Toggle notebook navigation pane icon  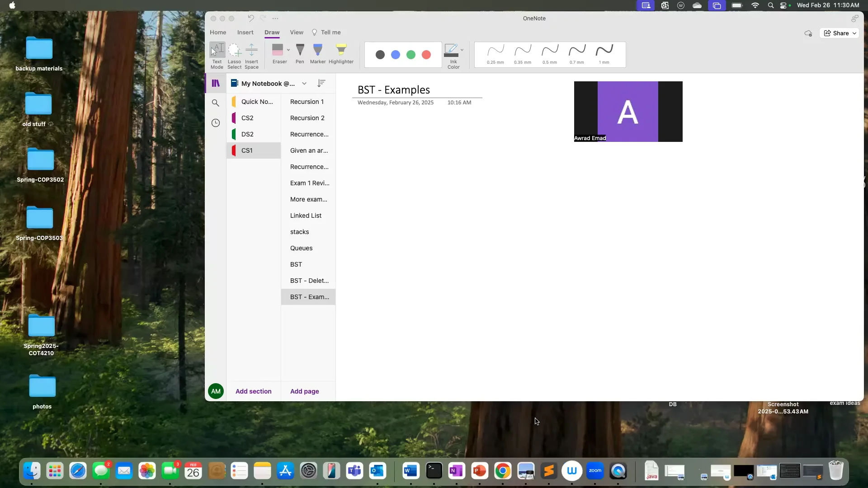[216, 83]
